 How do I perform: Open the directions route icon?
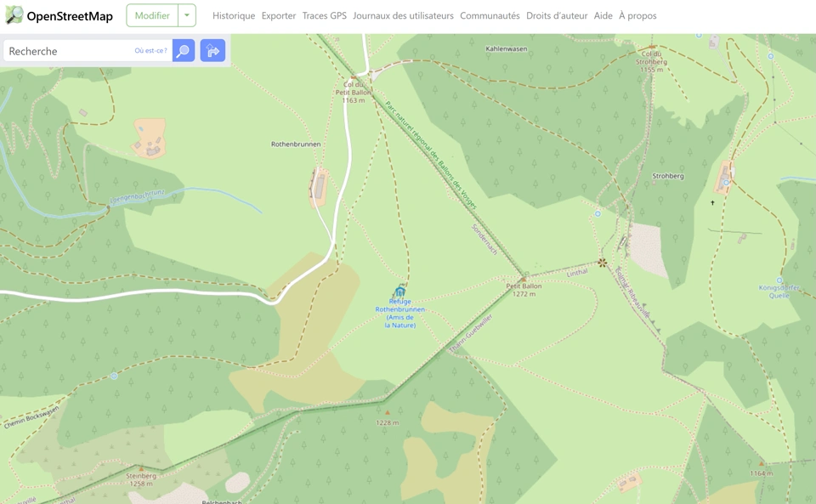[x=212, y=50]
